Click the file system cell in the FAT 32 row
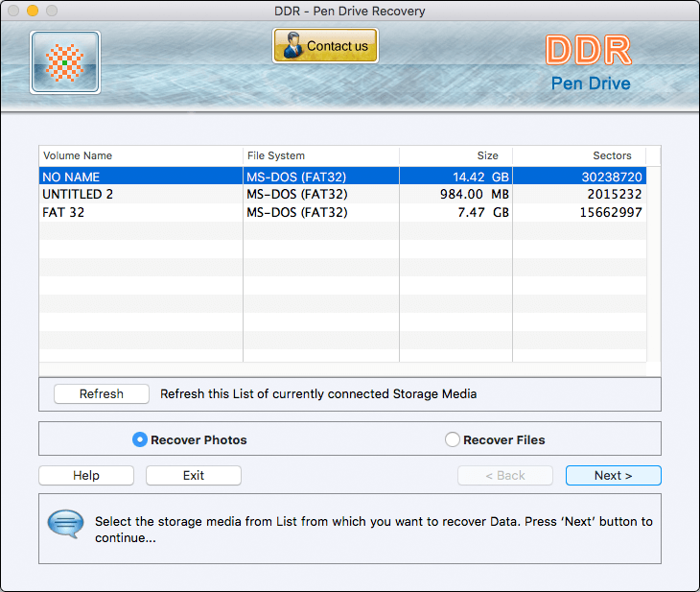The image size is (700, 592). click(321, 212)
